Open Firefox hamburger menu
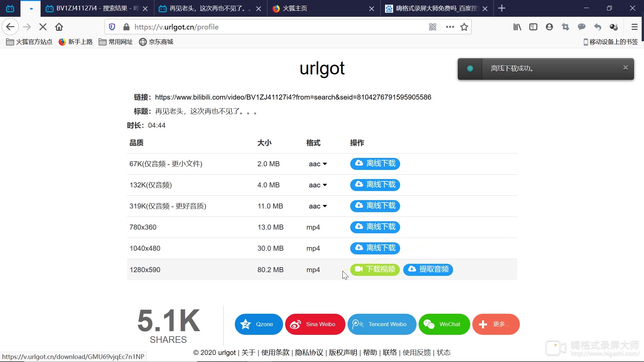This screenshot has height=362, width=644. tap(634, 27)
